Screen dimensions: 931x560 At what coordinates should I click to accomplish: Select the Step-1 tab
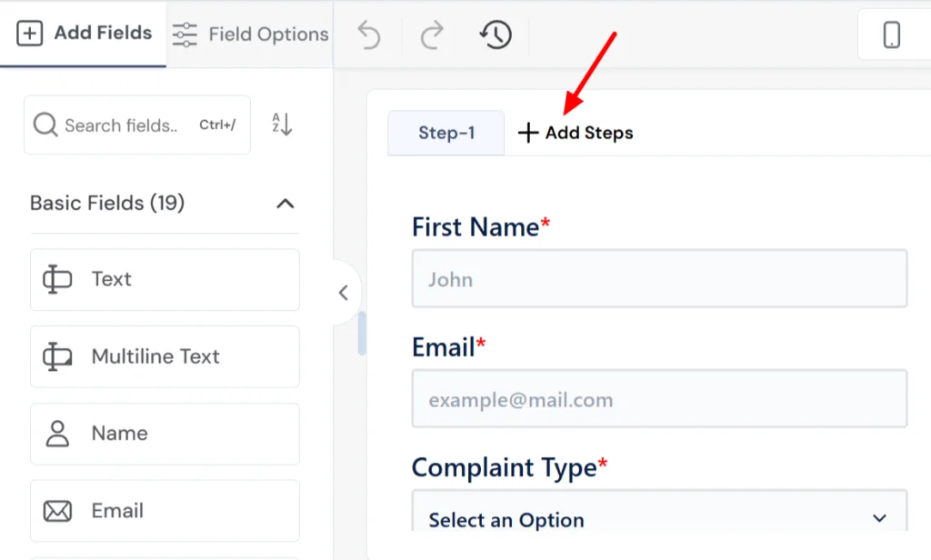tap(445, 133)
